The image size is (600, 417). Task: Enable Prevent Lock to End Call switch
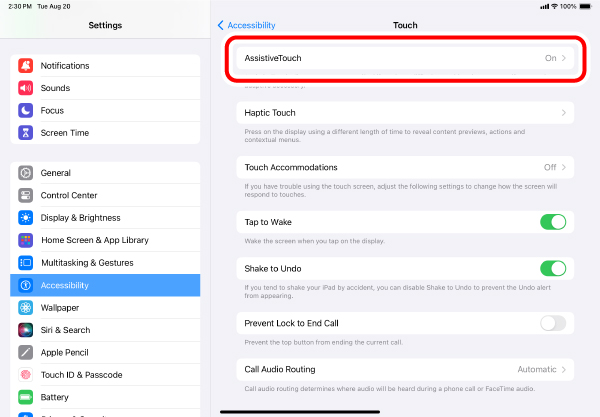pos(553,323)
